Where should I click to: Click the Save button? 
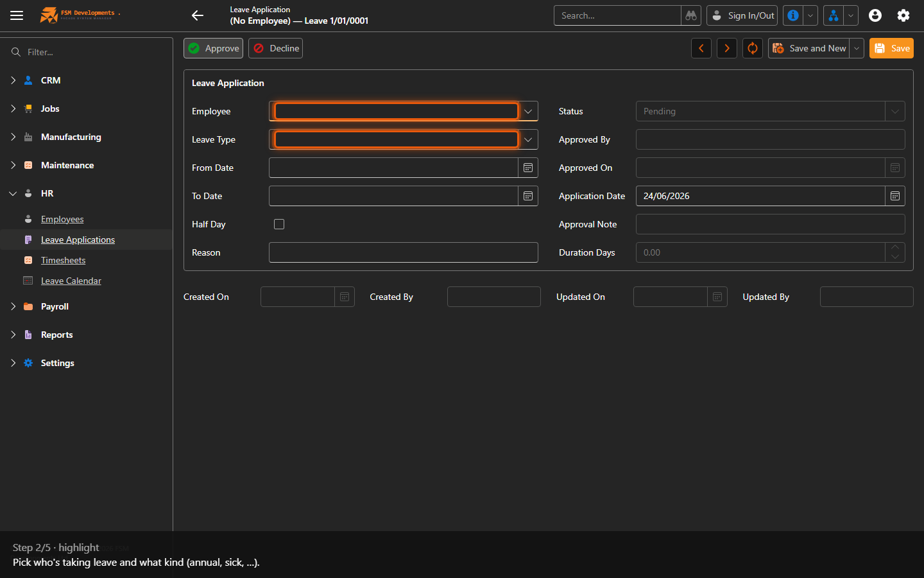click(891, 48)
